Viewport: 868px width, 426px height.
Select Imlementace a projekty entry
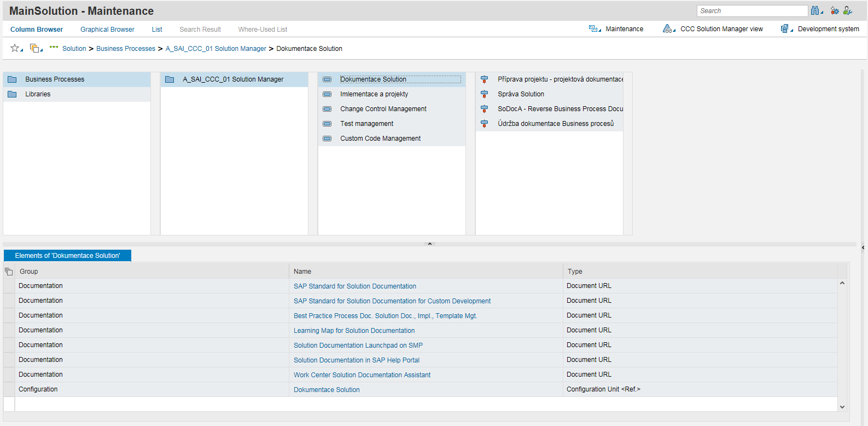click(392, 94)
